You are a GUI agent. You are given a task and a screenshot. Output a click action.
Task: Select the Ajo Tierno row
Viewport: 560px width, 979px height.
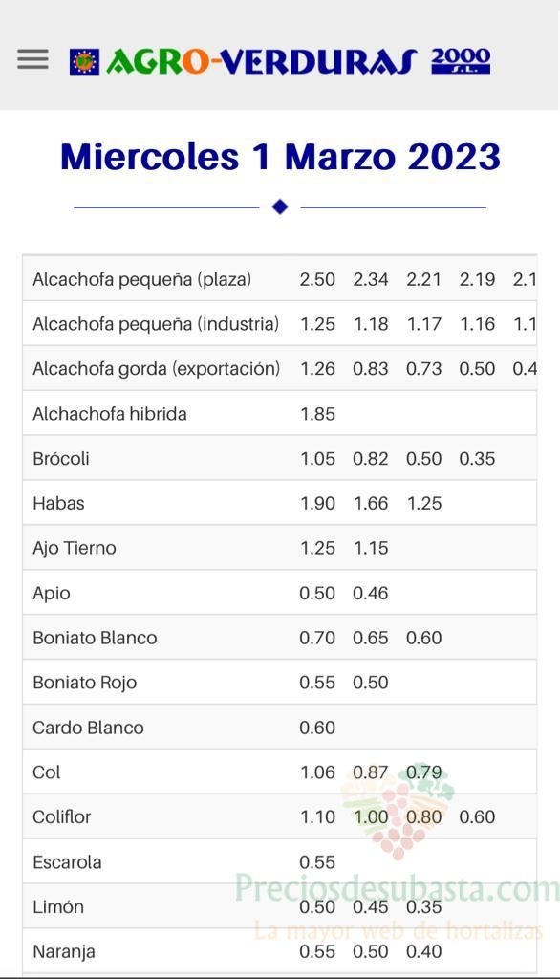pos(280,548)
